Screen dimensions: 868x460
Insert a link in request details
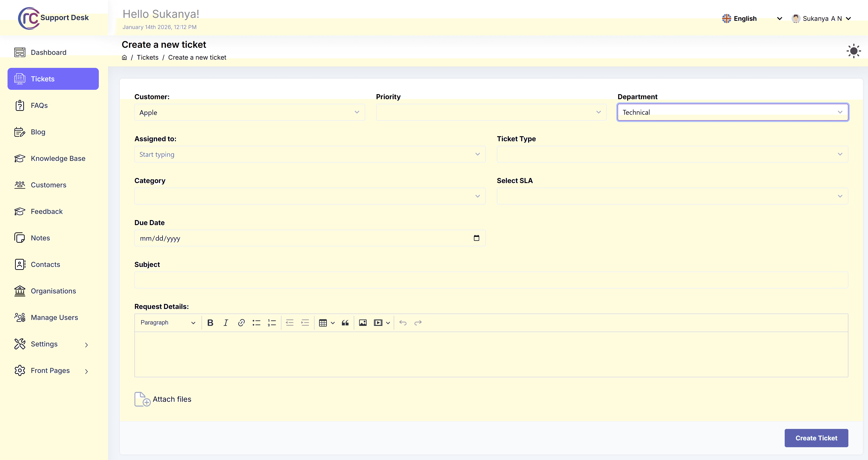[x=241, y=323]
